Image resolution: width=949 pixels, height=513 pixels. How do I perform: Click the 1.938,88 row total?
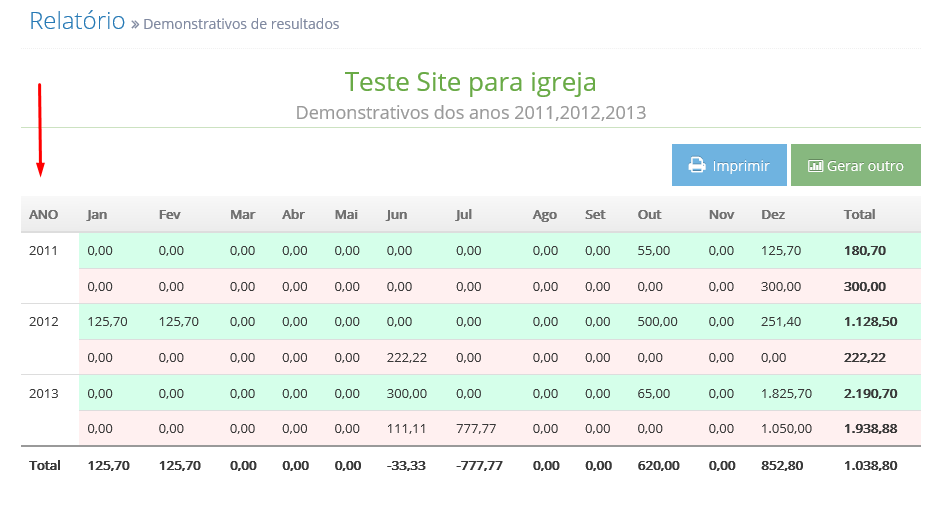[870, 429]
